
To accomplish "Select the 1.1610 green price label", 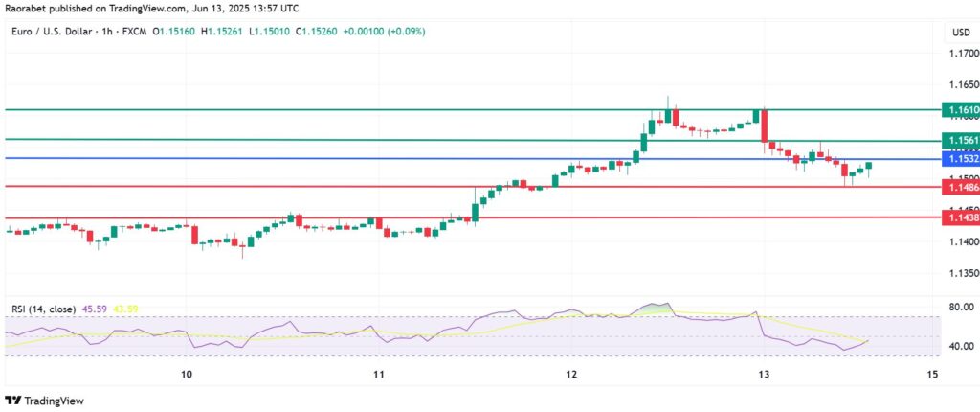I will pyautogui.click(x=958, y=111).
